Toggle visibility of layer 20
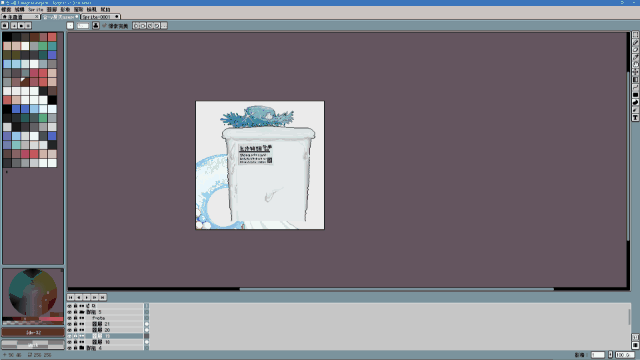The height and width of the screenshot is (360, 640). [69, 330]
